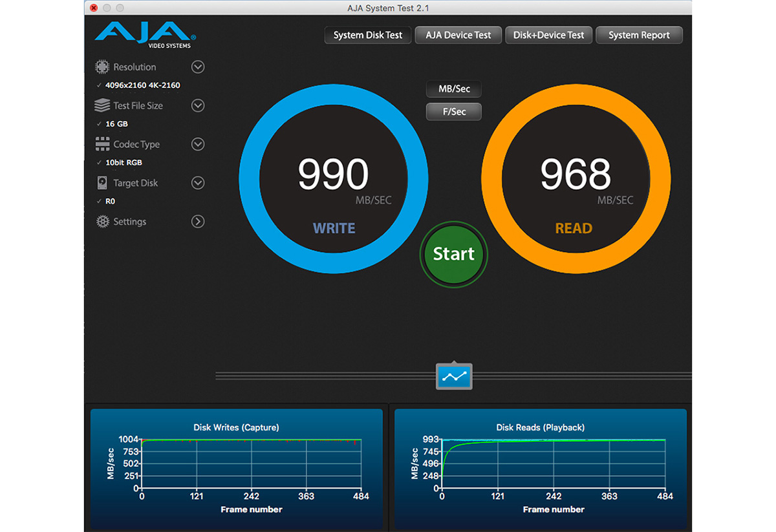Click the Settings gear icon

pyautogui.click(x=102, y=222)
